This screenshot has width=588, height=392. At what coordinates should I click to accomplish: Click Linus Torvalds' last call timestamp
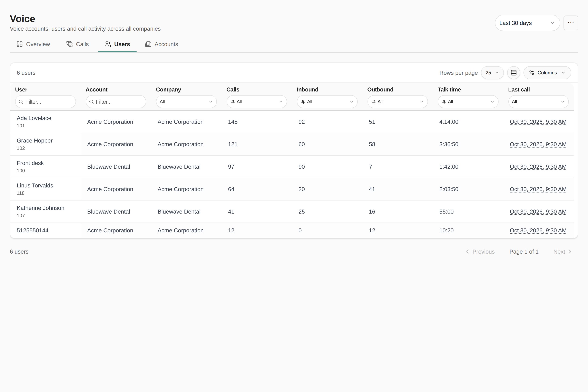click(538, 189)
